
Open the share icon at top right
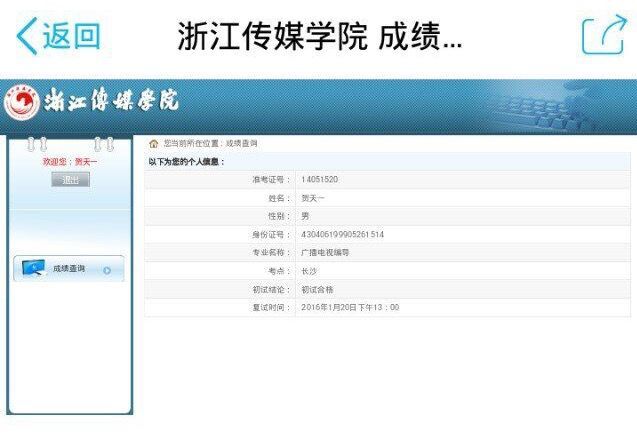(x=602, y=36)
